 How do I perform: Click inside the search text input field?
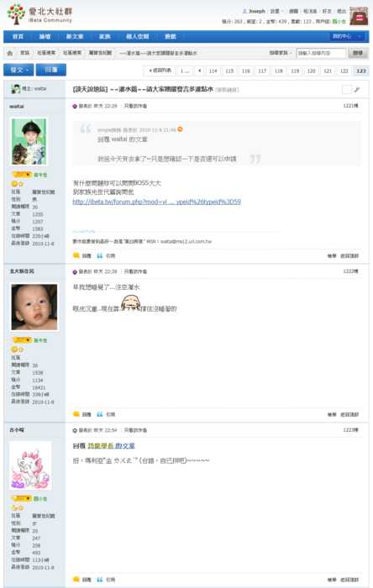click(x=321, y=53)
